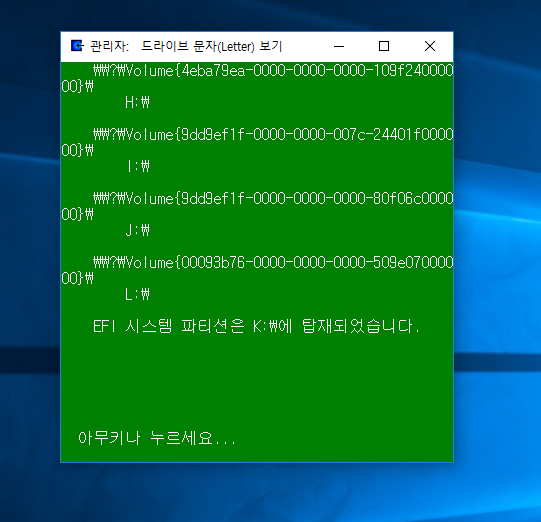Minimize the drive letter viewer window
The width and height of the screenshot is (541, 522).
(339, 46)
